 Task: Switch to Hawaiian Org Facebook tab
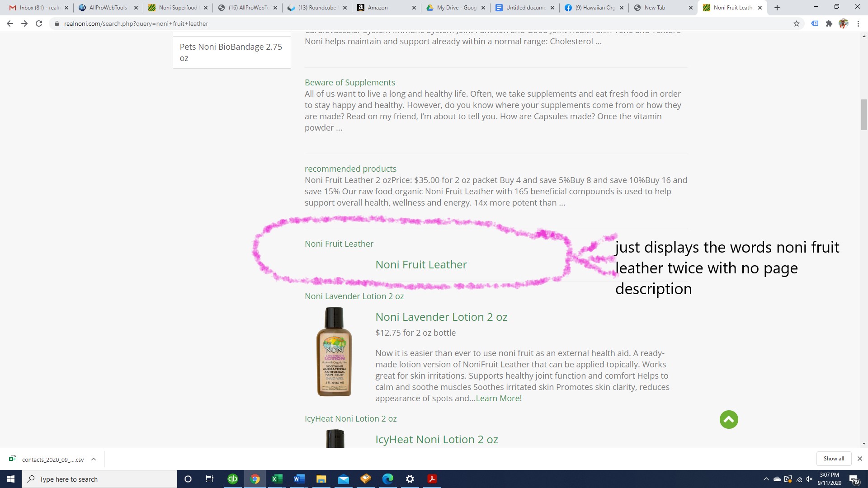point(595,8)
